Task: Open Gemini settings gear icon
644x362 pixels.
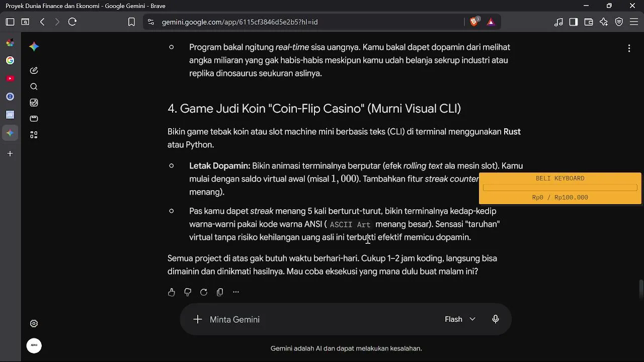Action: point(34,324)
